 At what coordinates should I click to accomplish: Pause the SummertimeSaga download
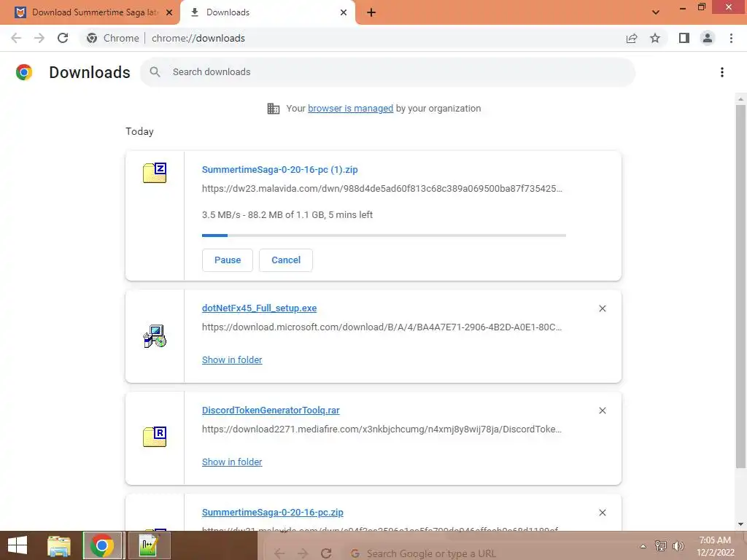click(228, 260)
